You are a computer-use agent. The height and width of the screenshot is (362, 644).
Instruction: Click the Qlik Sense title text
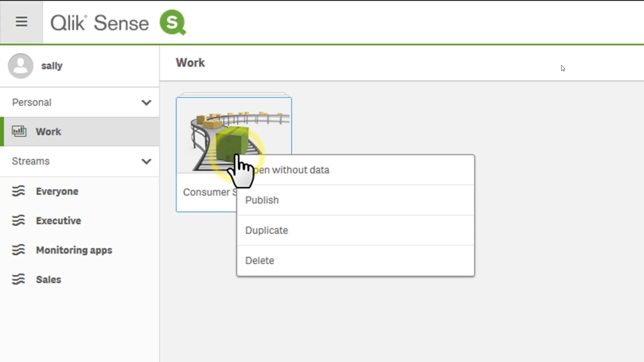click(100, 23)
